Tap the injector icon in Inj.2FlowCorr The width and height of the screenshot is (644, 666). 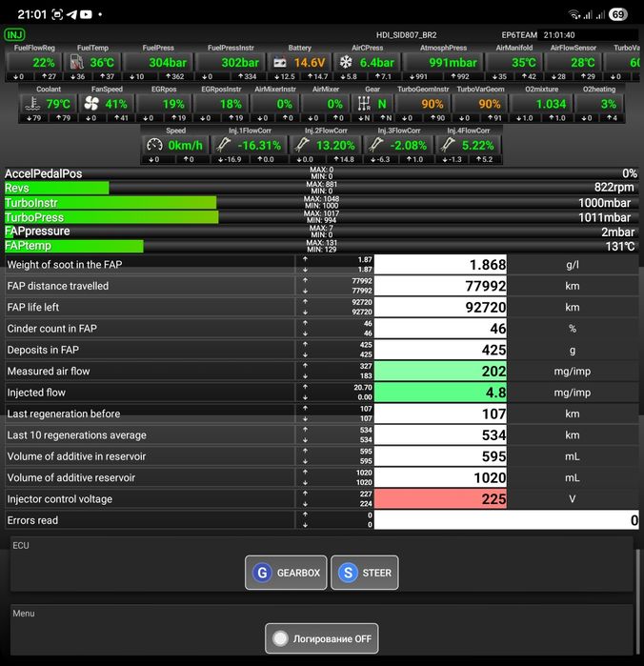[x=301, y=145]
